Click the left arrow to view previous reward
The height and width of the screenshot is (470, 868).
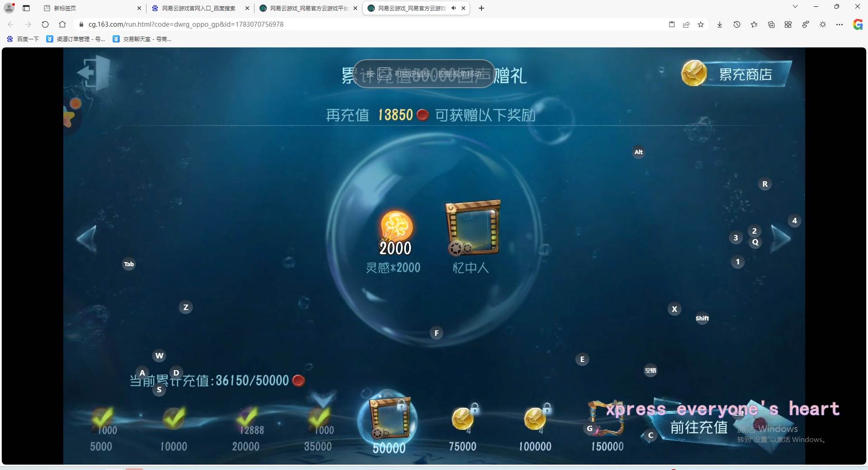coord(87,238)
